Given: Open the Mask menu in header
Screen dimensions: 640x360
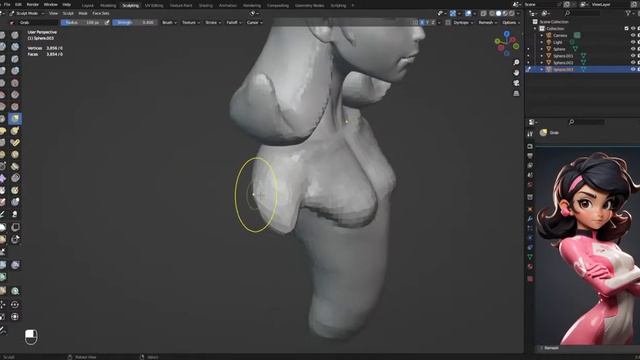Looking at the screenshot, I should point(83,13).
